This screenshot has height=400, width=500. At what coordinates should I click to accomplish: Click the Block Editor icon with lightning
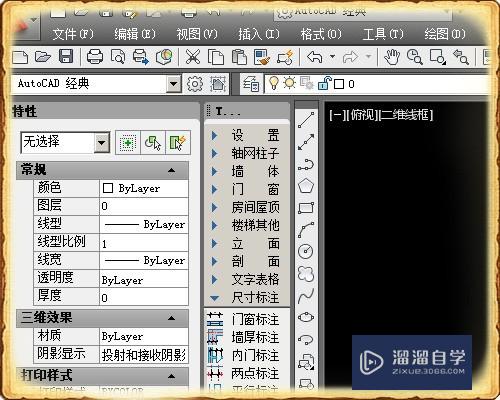tap(285, 57)
